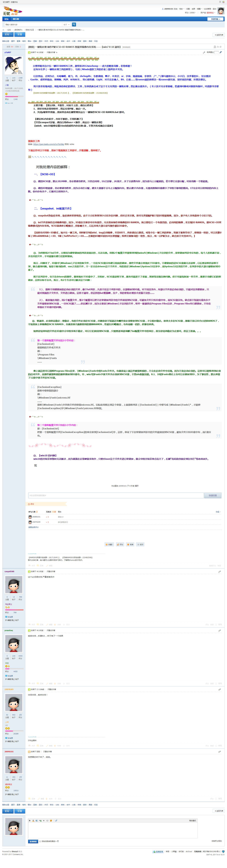227x868 pixels.
Task: Click in the forum search input field
Action: pos(33,25)
